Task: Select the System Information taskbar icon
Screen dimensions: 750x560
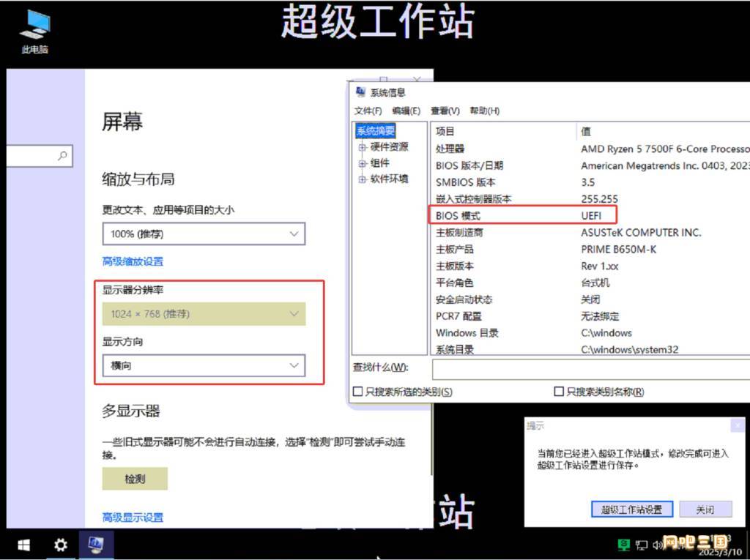Action: click(x=96, y=544)
